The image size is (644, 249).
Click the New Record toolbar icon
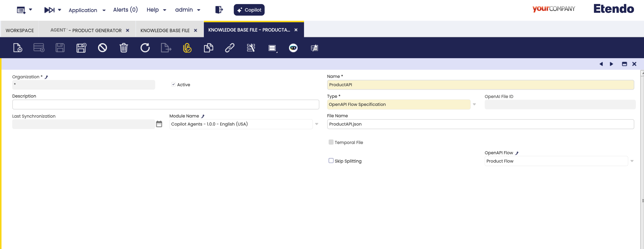[18, 47]
